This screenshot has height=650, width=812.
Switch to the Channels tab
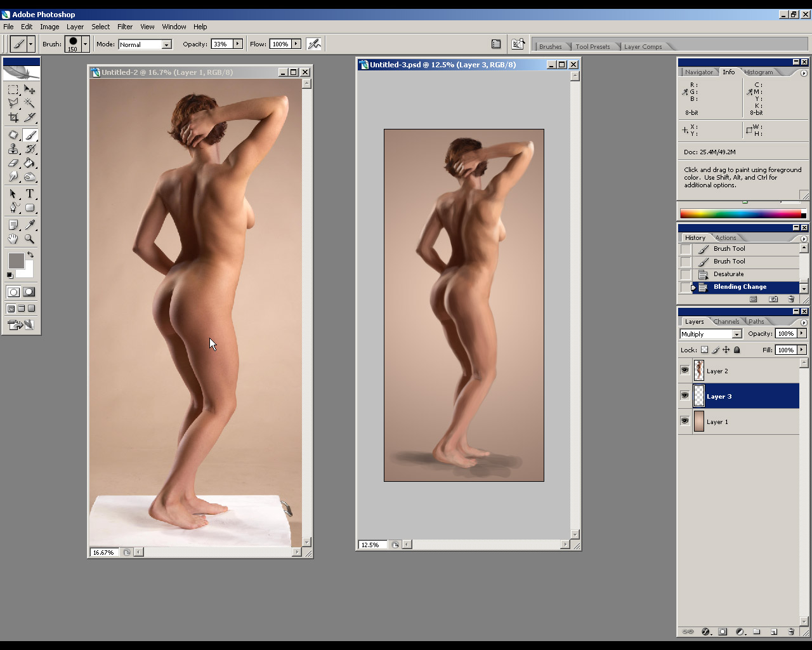click(726, 322)
